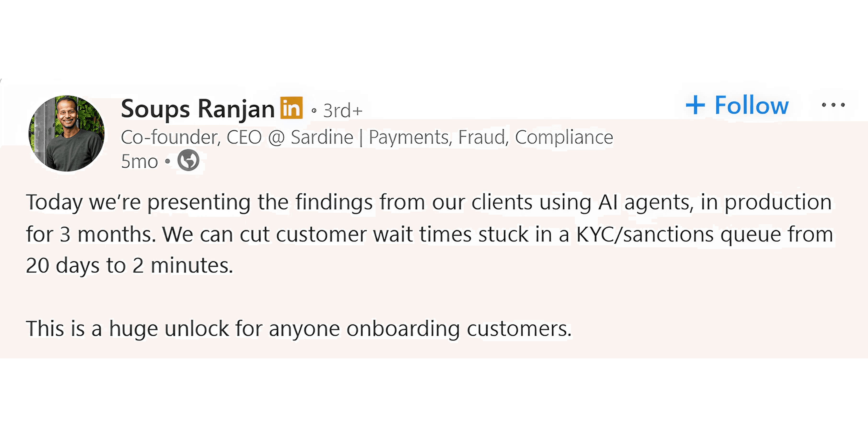Click the 5mo post timestamp
The width and height of the screenshot is (868, 437).
(x=139, y=161)
